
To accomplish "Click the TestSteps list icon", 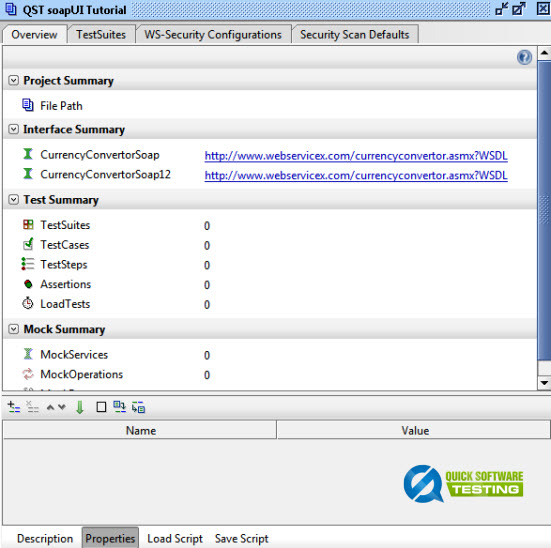I will pyautogui.click(x=28, y=264).
